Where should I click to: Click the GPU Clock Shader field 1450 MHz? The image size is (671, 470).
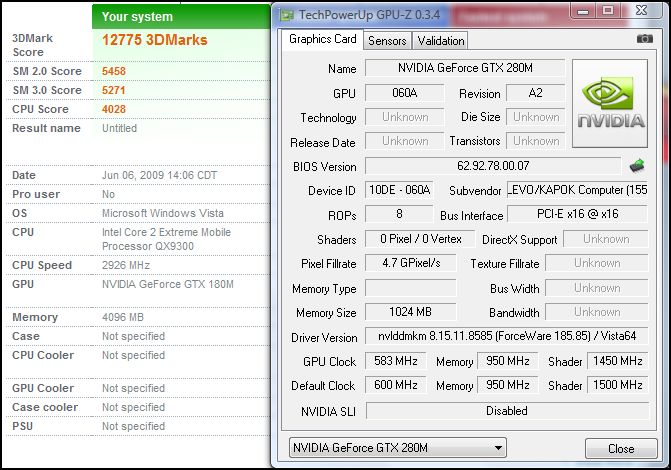click(618, 361)
